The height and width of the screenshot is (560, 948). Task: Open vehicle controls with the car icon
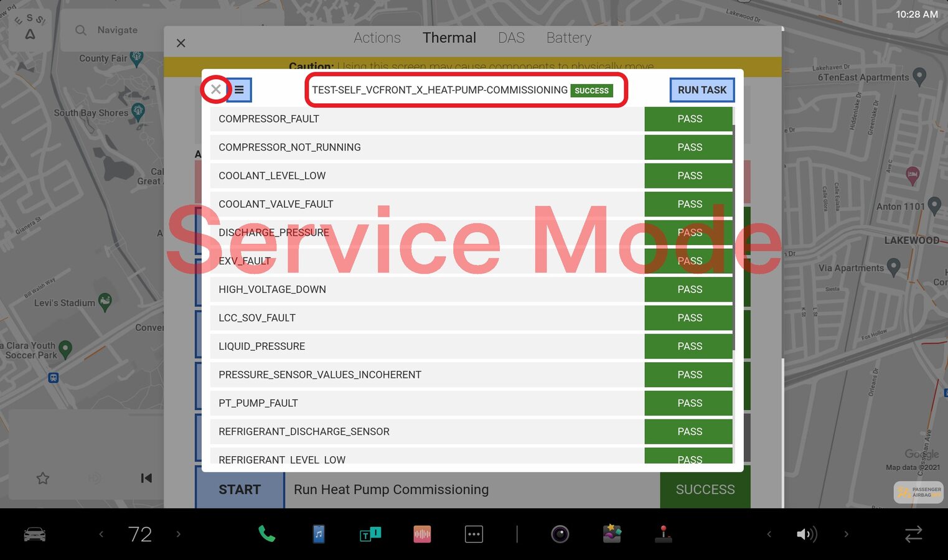(35, 534)
